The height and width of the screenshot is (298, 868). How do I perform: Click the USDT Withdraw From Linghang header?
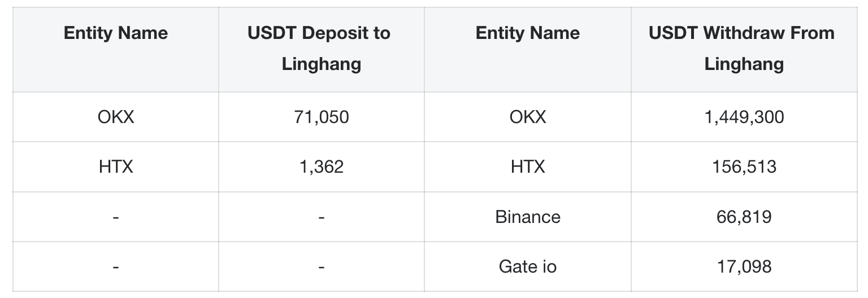coord(744,48)
